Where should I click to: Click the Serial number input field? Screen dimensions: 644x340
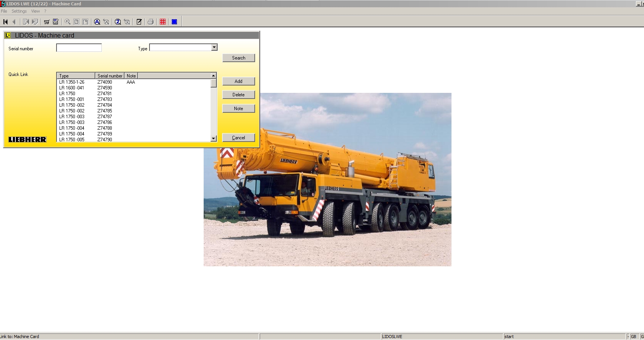pos(79,48)
